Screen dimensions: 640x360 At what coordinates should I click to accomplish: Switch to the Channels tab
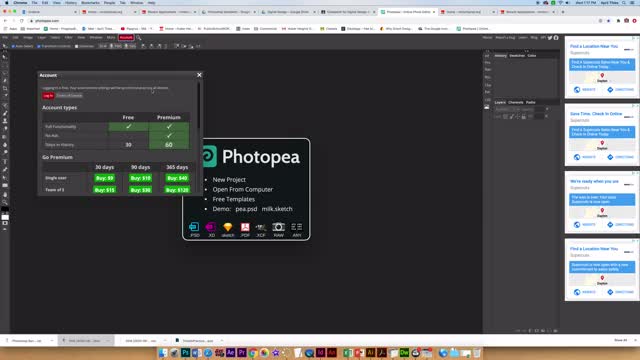coord(516,102)
